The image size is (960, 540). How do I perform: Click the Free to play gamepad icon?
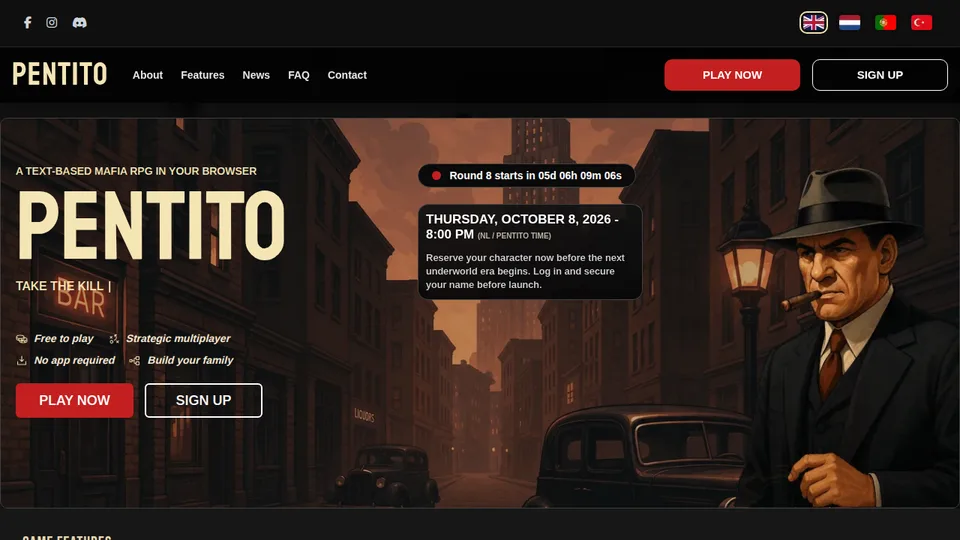pyautogui.click(x=22, y=339)
